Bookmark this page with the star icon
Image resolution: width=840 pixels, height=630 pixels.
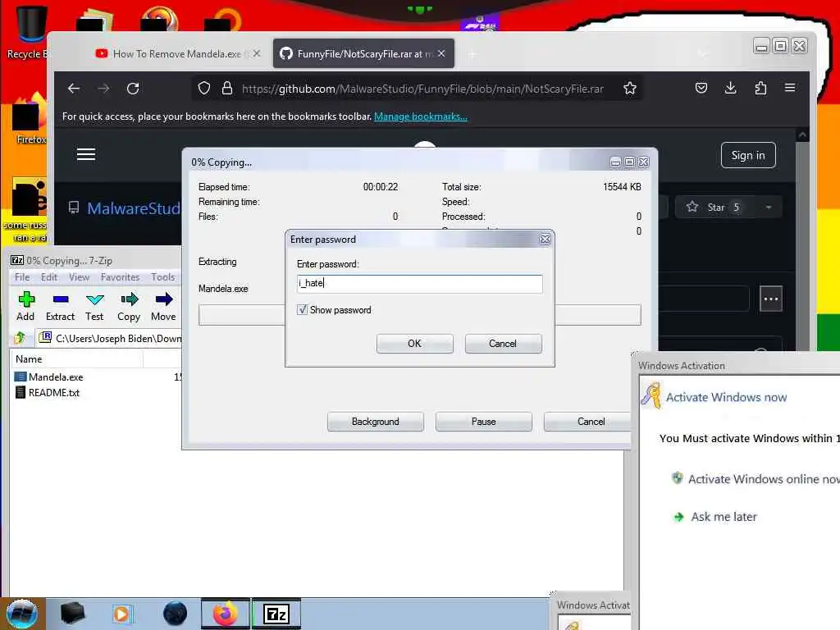[630, 89]
